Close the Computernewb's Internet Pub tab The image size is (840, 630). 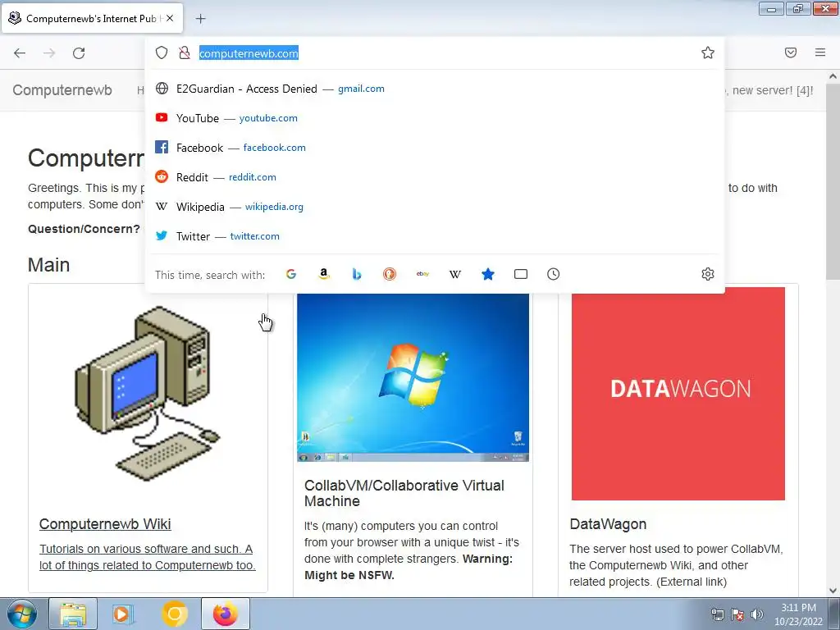coord(170,18)
